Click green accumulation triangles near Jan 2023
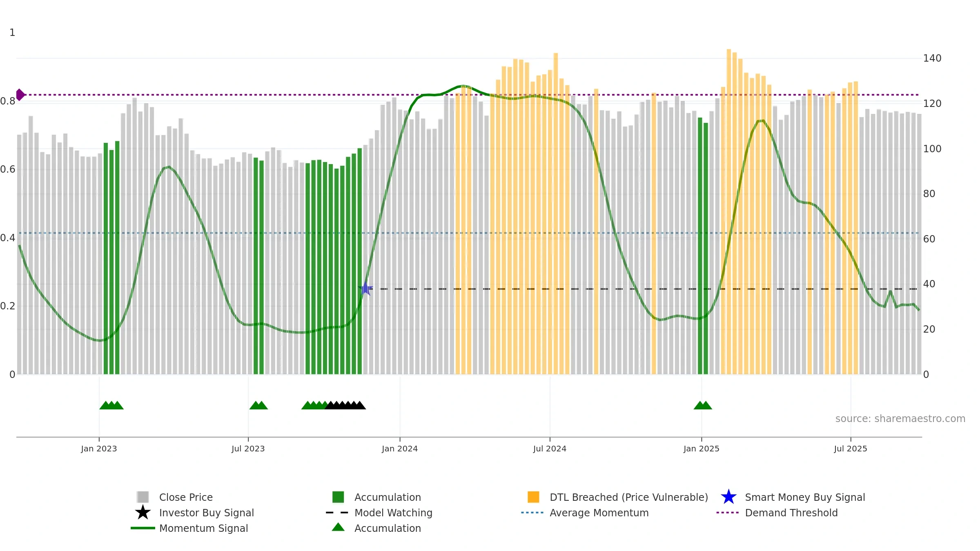This screenshot has width=980, height=551. 111,405
